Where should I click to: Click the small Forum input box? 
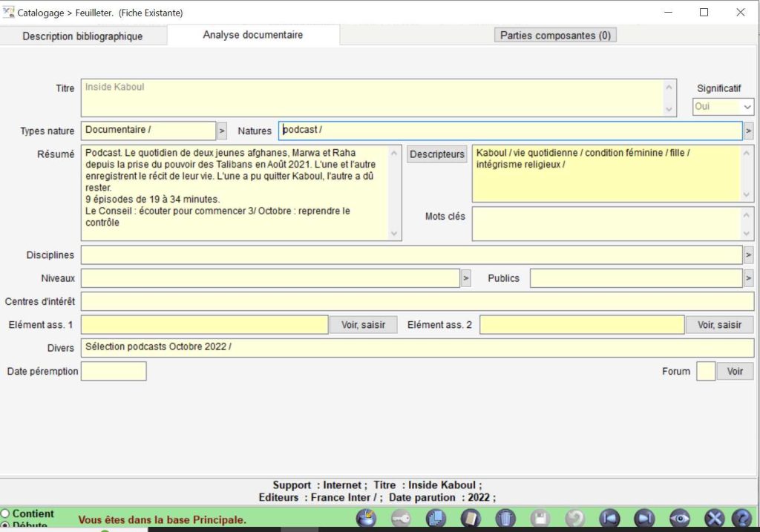point(706,371)
